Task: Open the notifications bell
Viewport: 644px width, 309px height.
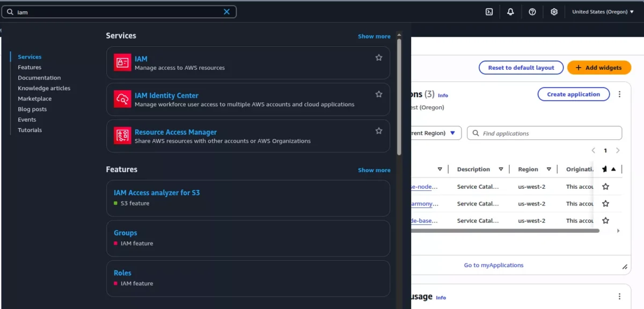Action: pyautogui.click(x=510, y=12)
